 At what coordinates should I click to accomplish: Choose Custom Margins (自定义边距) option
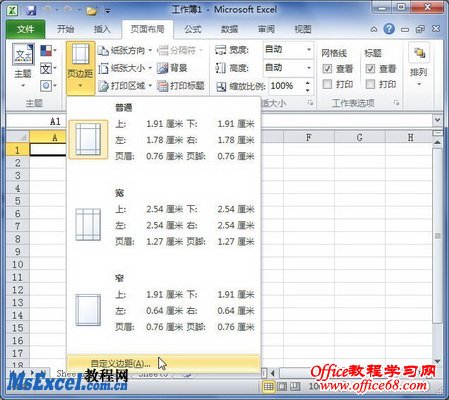coord(163,363)
